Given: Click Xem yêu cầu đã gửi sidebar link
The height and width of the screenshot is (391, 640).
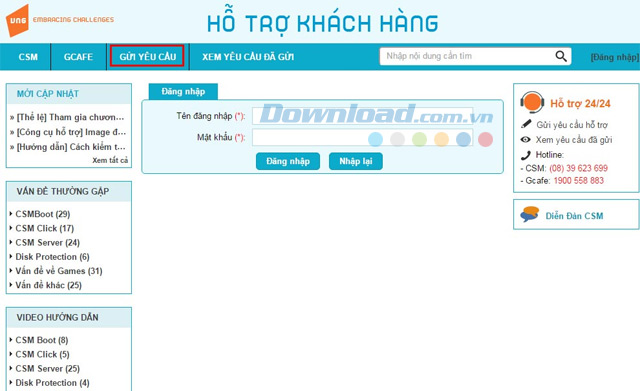Looking at the screenshot, I should coord(574,140).
